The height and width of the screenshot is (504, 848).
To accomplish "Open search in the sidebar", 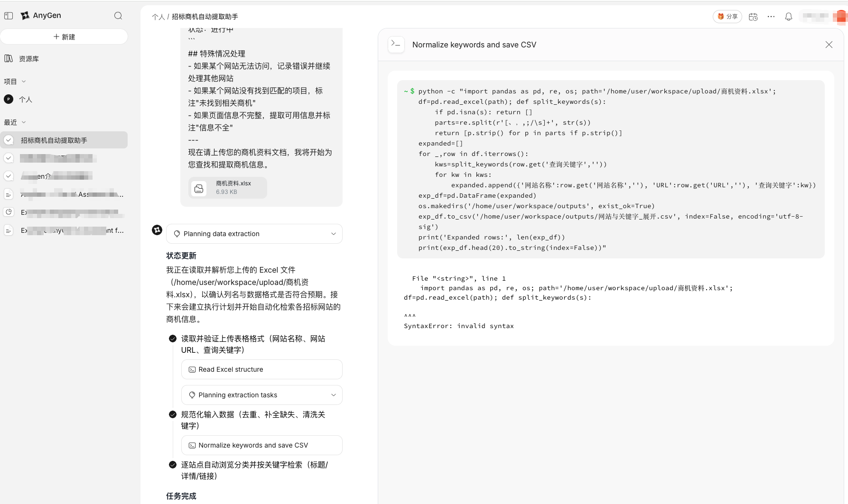I will point(118,15).
